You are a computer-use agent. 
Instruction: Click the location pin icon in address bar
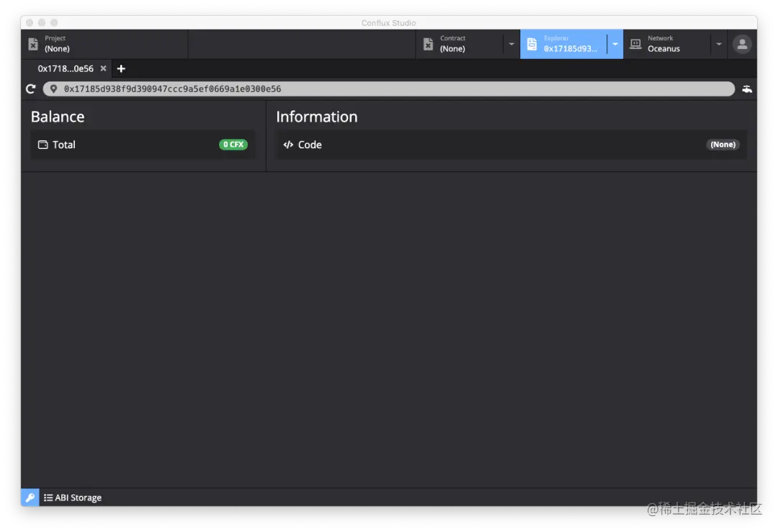53,89
